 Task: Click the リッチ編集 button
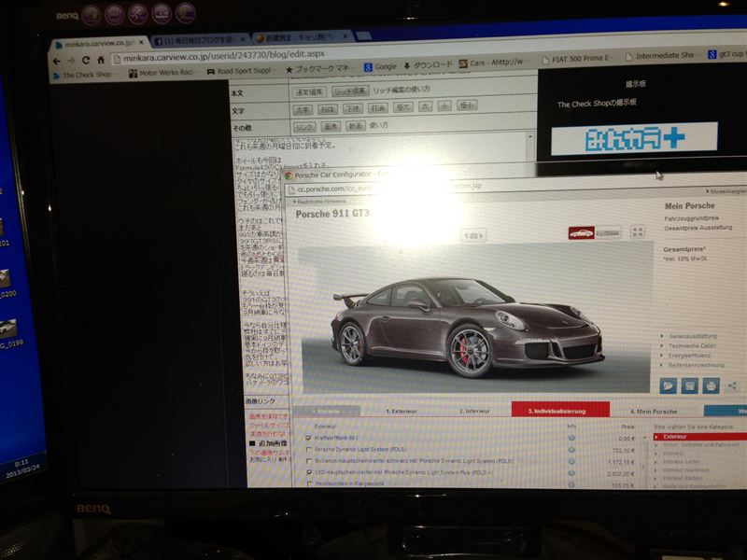350,91
